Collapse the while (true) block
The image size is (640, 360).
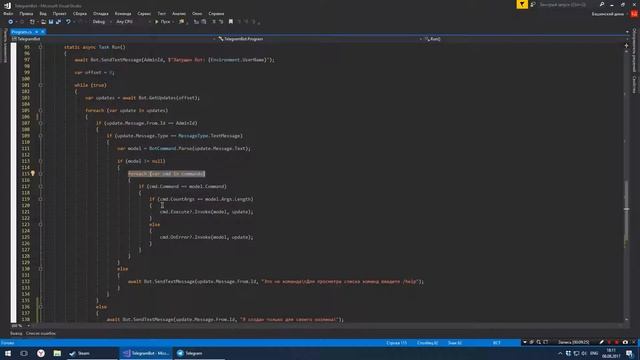pyautogui.click(x=40, y=85)
